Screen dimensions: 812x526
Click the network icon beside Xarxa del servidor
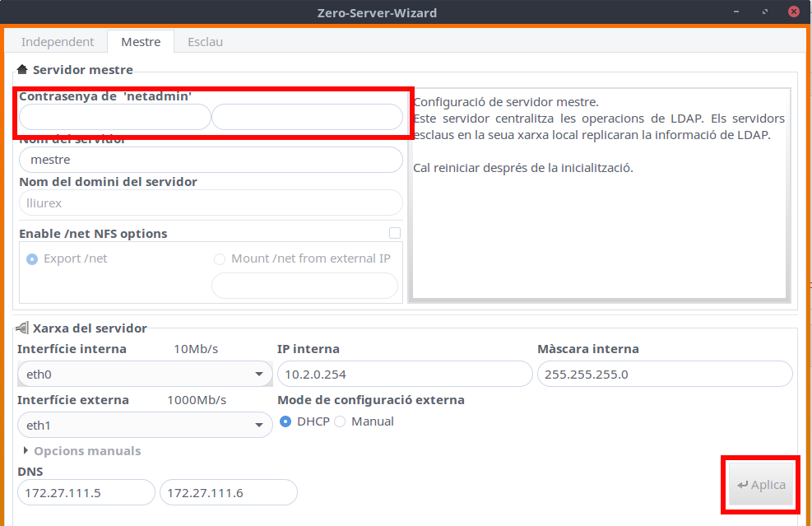click(22, 328)
